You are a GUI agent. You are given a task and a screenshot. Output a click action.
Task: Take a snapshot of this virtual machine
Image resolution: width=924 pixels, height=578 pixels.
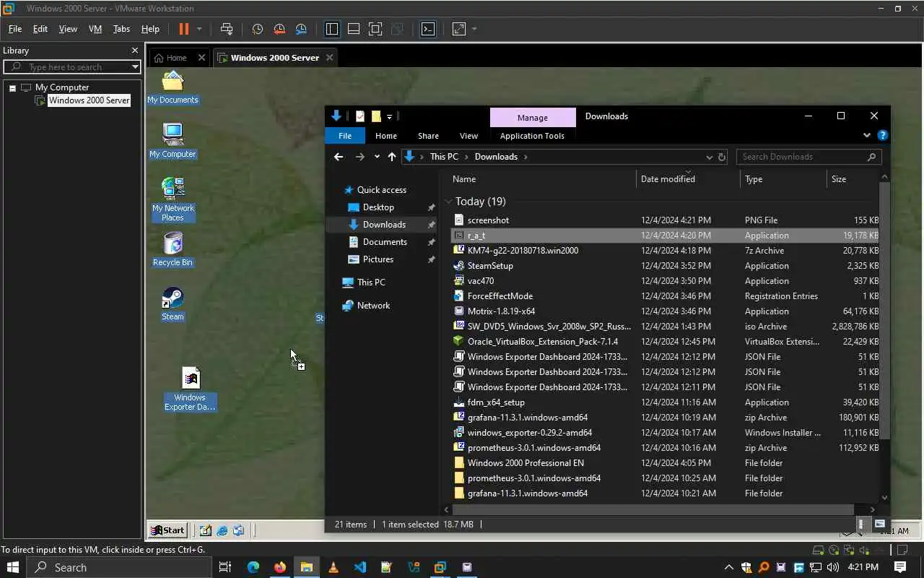pyautogui.click(x=257, y=29)
